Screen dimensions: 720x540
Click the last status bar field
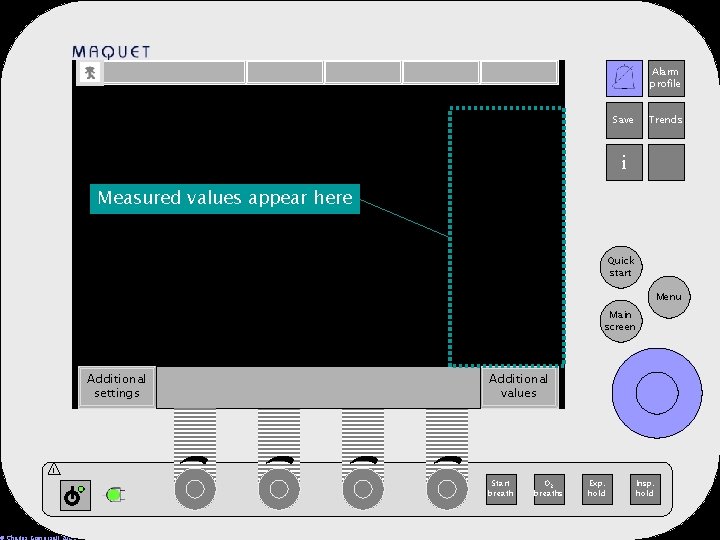(x=519, y=72)
